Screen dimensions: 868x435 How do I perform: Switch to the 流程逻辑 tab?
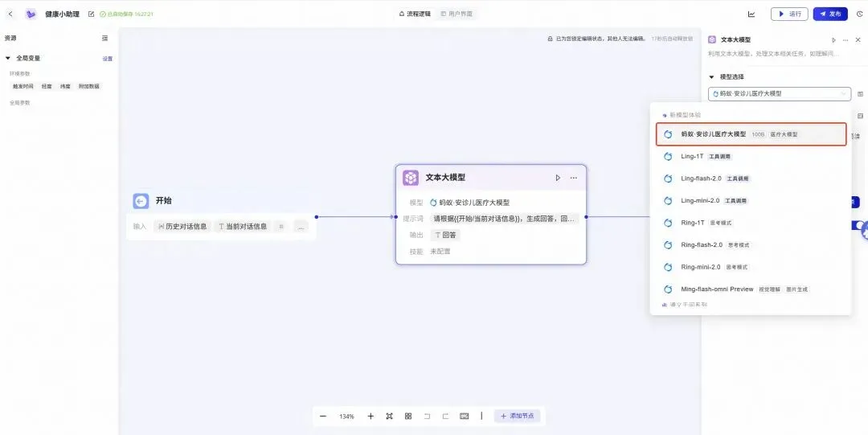pos(415,14)
